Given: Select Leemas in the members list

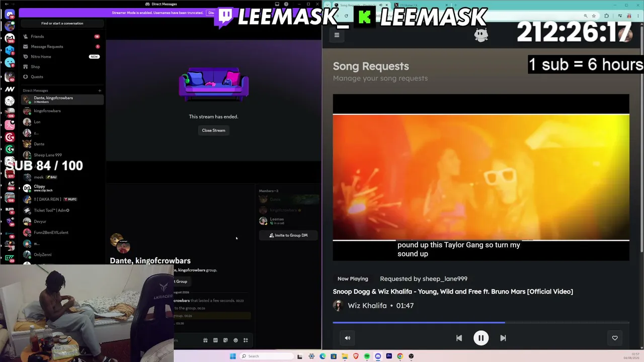Looking at the screenshot, I should [288, 221].
